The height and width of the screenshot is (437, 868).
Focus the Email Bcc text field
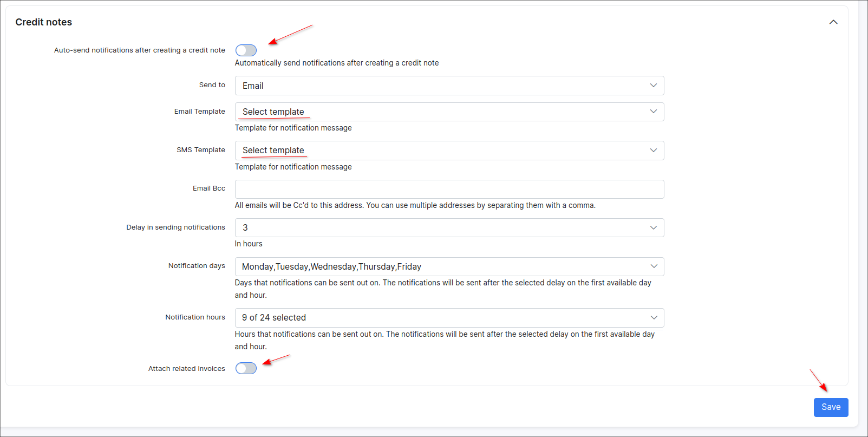449,190
